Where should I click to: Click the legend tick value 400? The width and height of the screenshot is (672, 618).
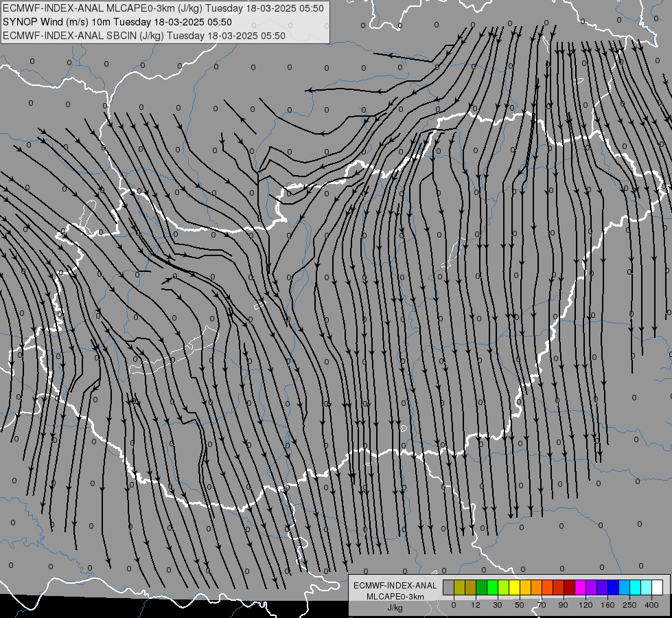[x=651, y=605]
